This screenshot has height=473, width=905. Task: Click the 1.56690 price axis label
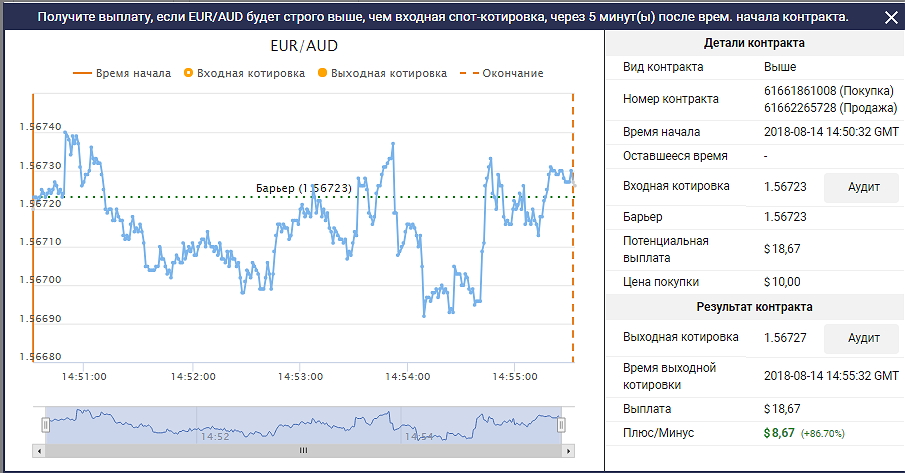pos(40,319)
